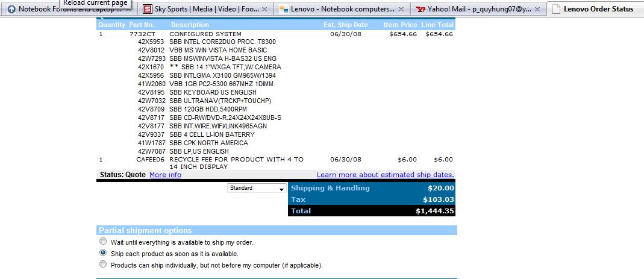Click the Tax amount $103.03
The image size is (644, 279).
point(439,199)
